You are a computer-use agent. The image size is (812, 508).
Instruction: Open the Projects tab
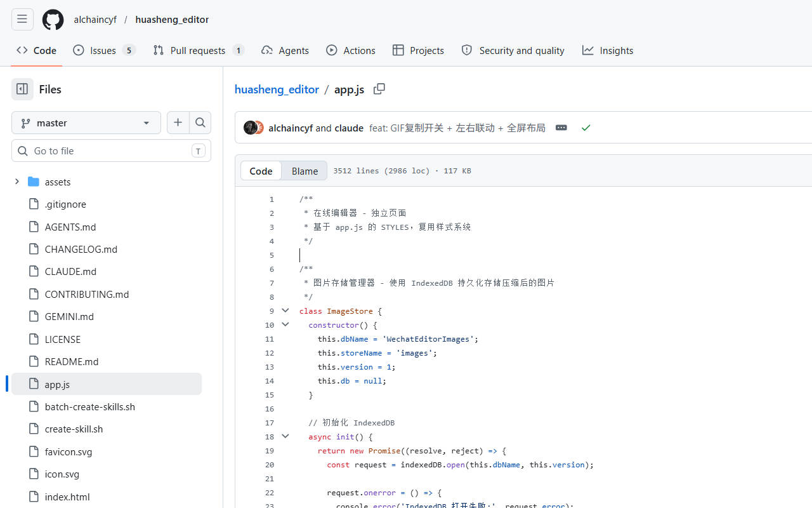tap(418, 51)
